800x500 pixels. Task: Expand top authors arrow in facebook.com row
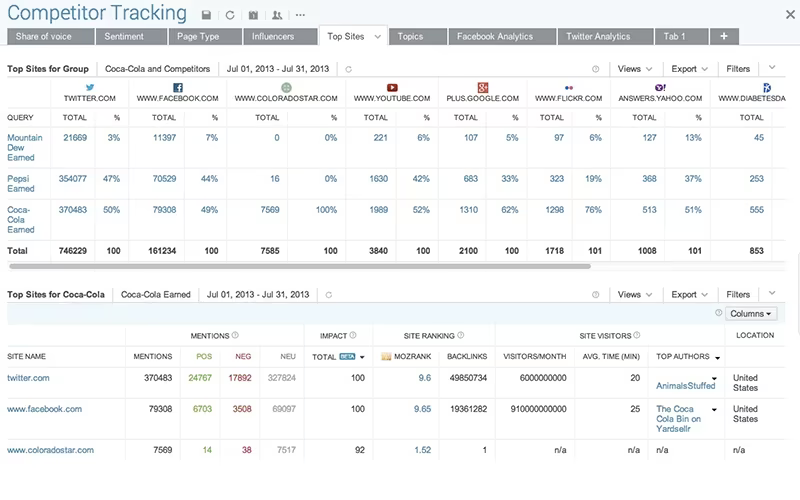pos(714,410)
